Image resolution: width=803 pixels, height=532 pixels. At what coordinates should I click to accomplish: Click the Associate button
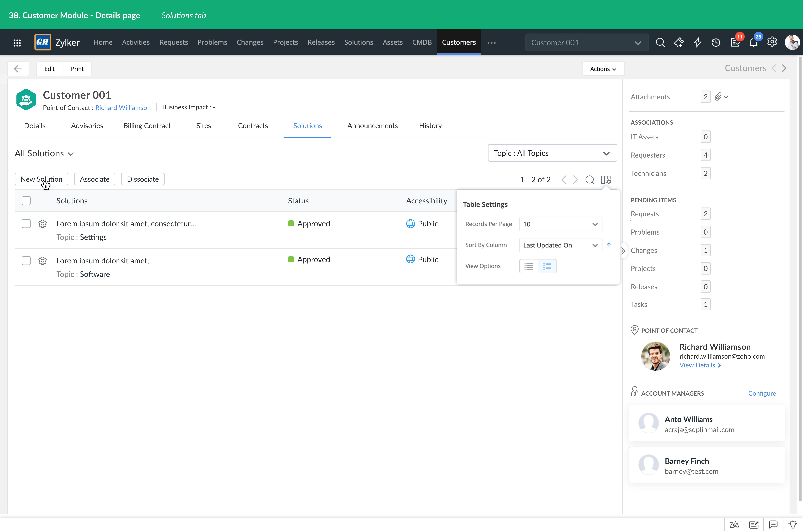click(95, 179)
